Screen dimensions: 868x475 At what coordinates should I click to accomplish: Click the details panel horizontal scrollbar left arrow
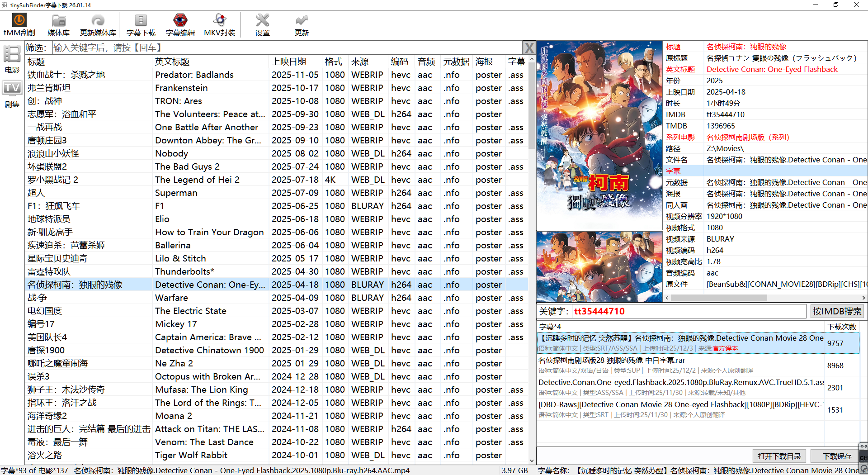(667, 298)
